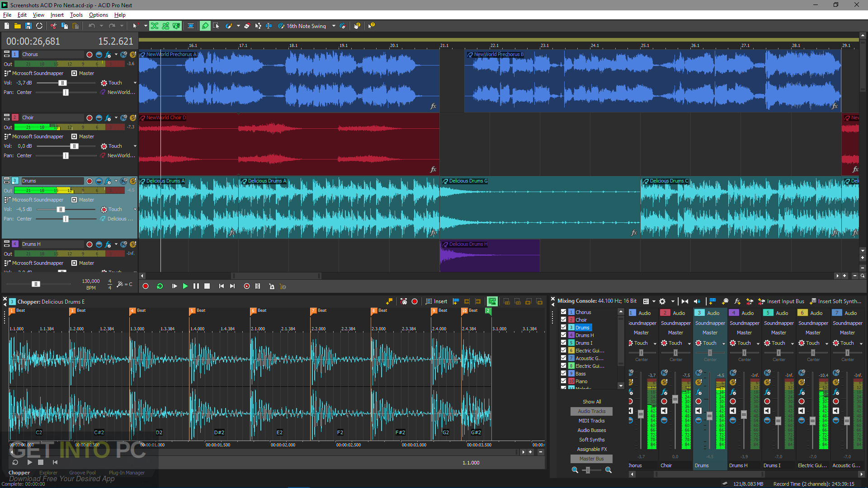Viewport: 868px width, 488px height.
Task: Click the Show All button in mixer
Action: pos(592,402)
